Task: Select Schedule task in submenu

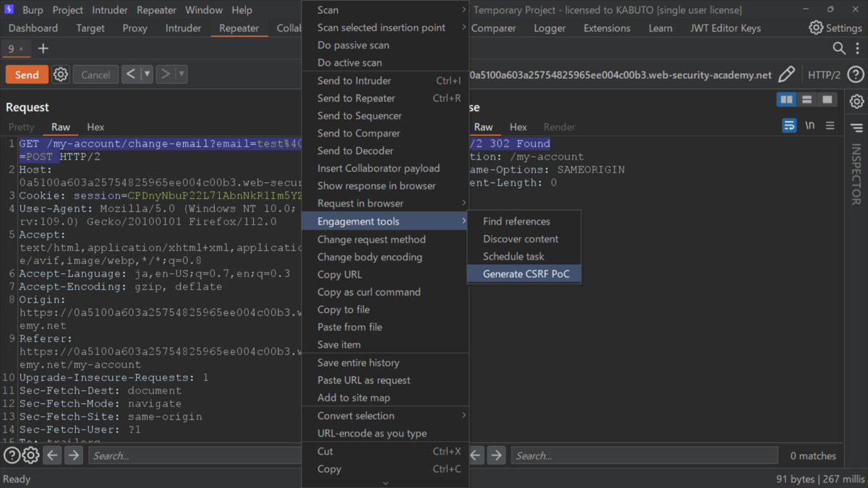Action: [x=524, y=256]
